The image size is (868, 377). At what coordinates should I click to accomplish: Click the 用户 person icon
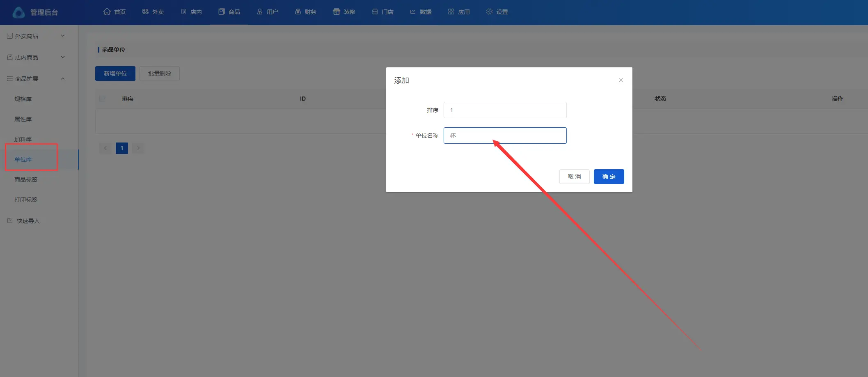(260, 11)
